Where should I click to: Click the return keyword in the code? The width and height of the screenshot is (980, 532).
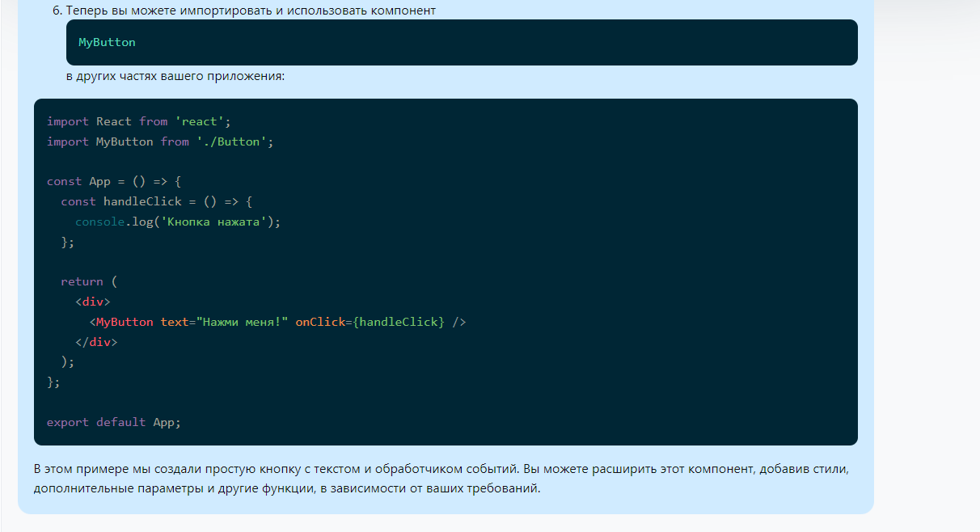(82, 281)
